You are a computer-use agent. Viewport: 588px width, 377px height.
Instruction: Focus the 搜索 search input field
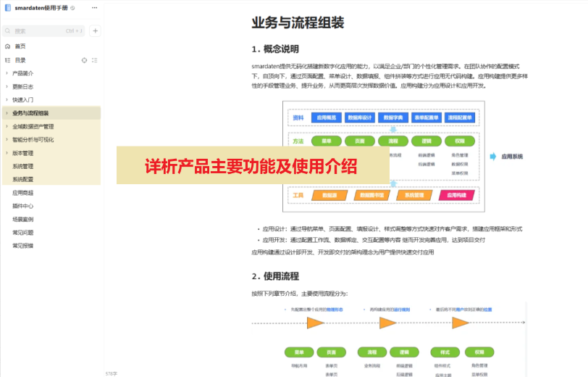tap(44, 30)
